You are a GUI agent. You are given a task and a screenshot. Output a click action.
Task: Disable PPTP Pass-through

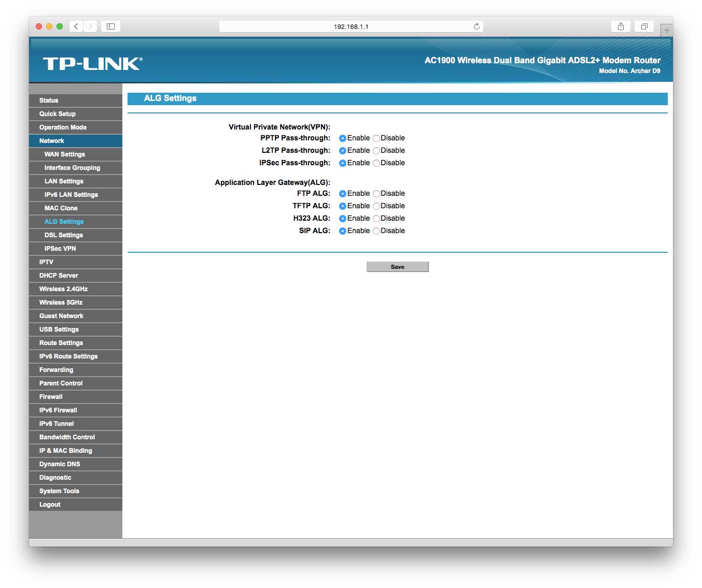coord(376,138)
